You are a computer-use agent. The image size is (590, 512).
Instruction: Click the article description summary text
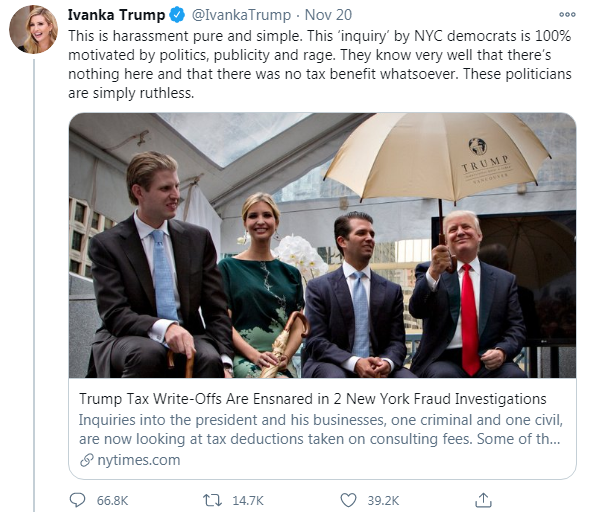click(321, 430)
